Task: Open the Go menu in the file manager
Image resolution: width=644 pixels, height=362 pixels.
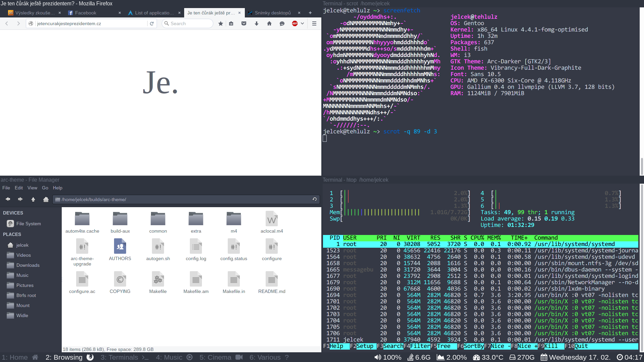Action: [x=45, y=188]
